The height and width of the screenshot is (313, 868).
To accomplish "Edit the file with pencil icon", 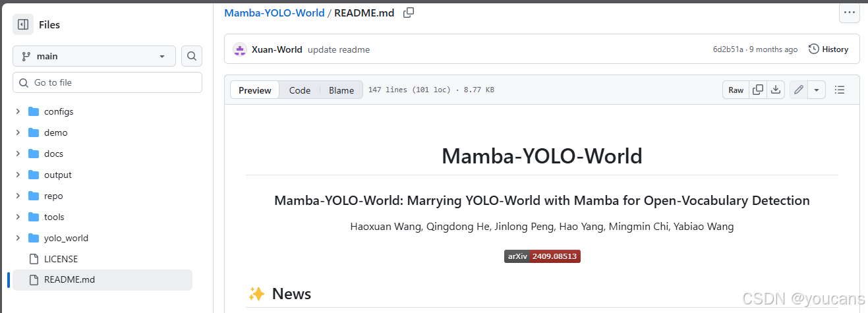I will click(799, 90).
